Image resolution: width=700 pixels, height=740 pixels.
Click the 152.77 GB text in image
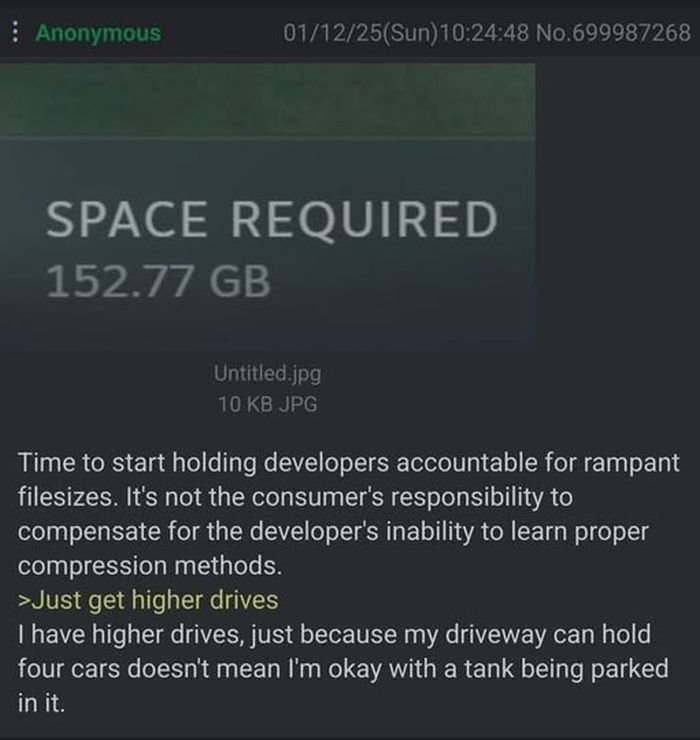(x=158, y=281)
